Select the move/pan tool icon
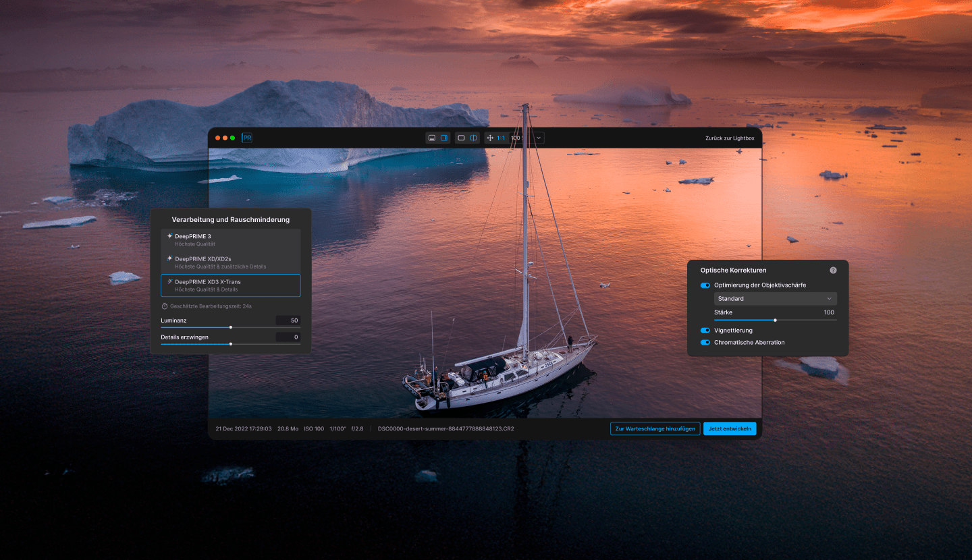The width and height of the screenshot is (972, 560). [490, 138]
